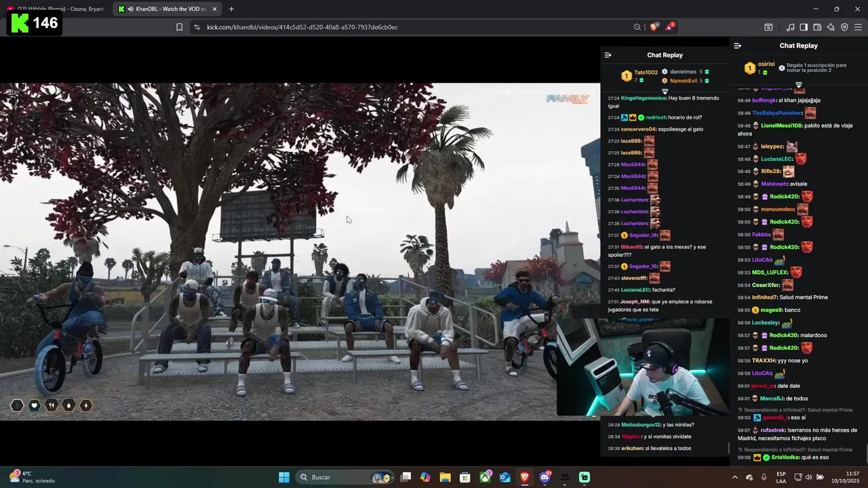The width and height of the screenshot is (868, 488).
Task: Launch Copilot from taskbar
Action: click(x=425, y=477)
